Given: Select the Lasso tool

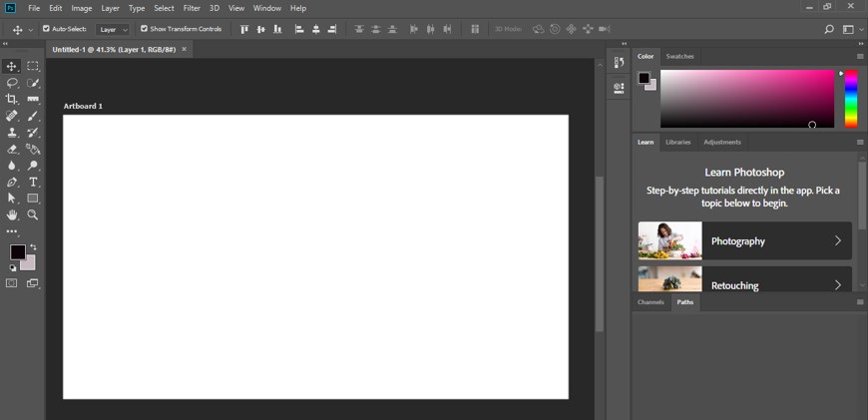Looking at the screenshot, I should 12,83.
